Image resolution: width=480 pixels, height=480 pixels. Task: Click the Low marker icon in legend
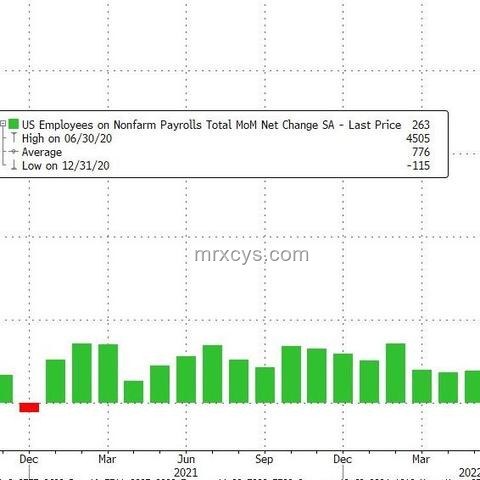click(14, 165)
